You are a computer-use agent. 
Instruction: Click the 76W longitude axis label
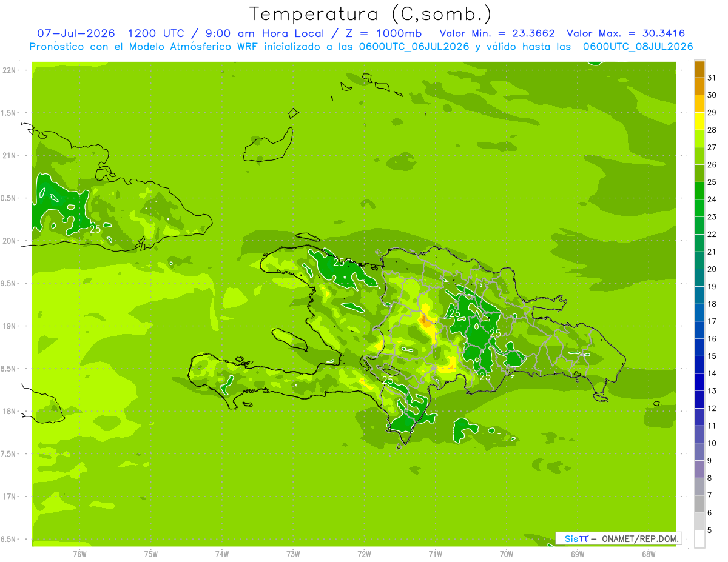click(x=79, y=554)
